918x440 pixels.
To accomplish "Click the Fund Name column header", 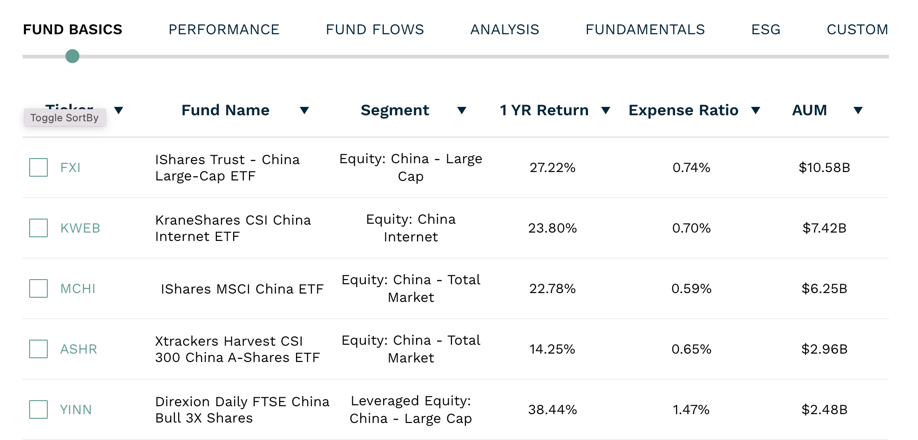I will point(225,110).
